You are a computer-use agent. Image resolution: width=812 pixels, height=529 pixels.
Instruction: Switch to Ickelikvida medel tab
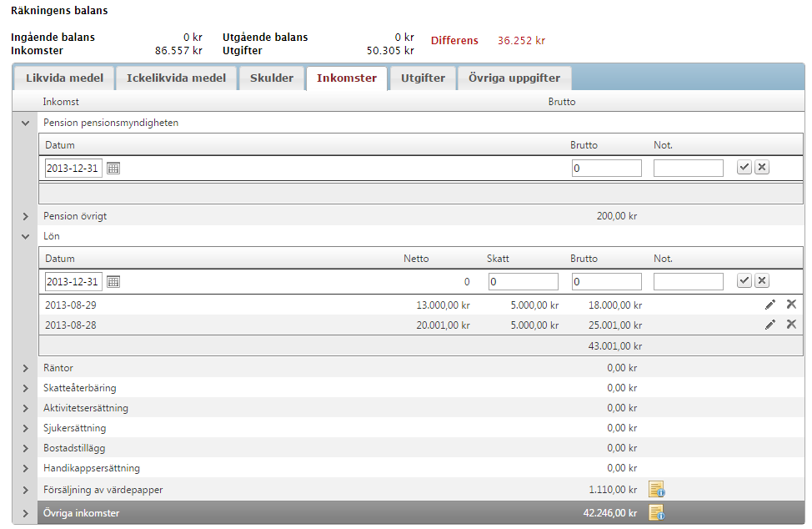click(x=176, y=78)
